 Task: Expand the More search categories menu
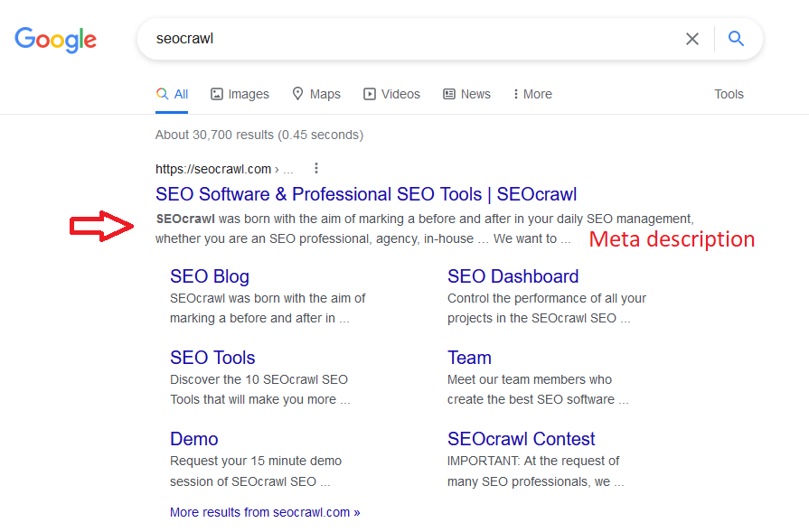[531, 93]
